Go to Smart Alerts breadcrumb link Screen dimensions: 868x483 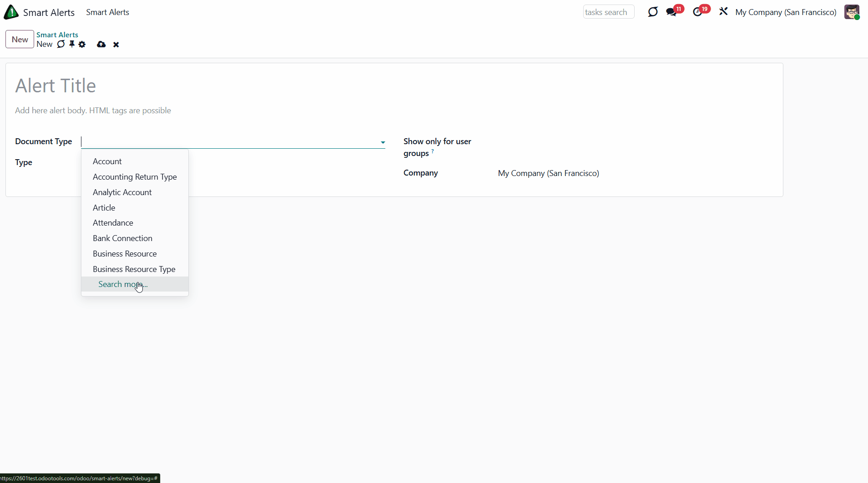click(x=57, y=35)
